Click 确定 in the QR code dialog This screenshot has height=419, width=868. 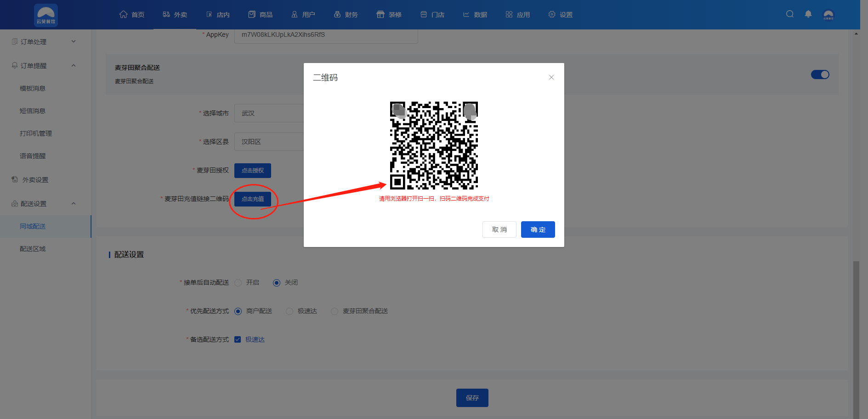pos(538,230)
